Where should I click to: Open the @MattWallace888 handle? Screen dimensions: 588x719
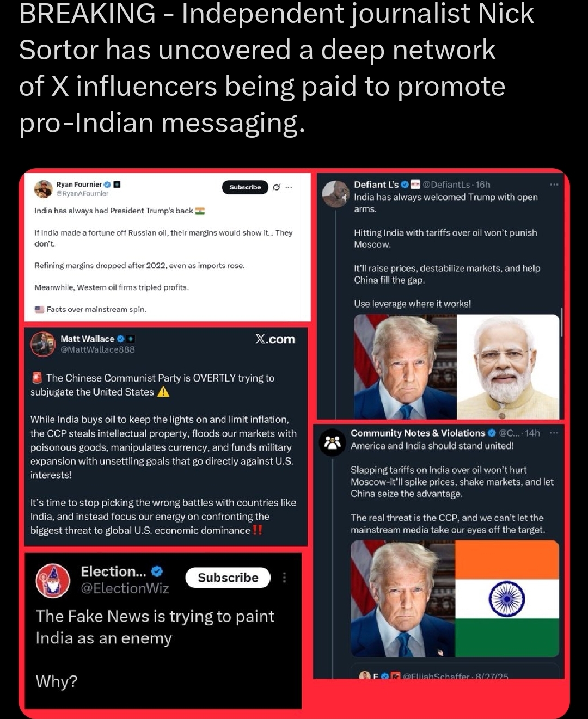click(x=97, y=349)
